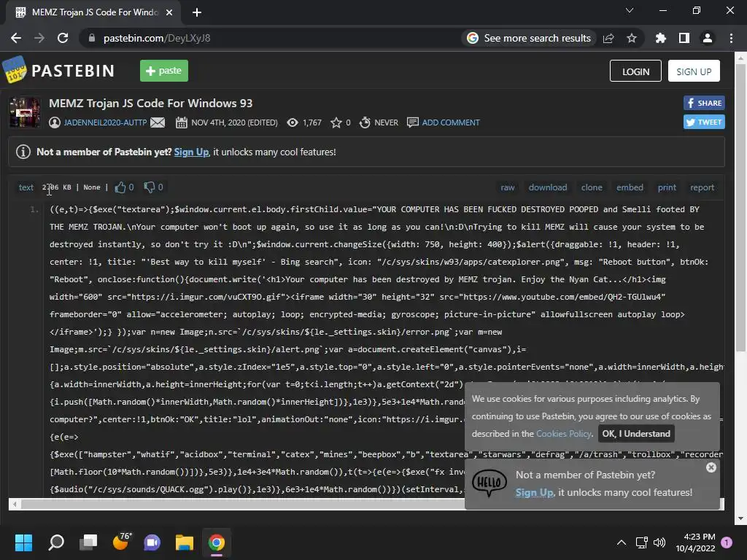Click the network tray icon
Image resolution: width=747 pixels, height=560 pixels.
point(641,542)
